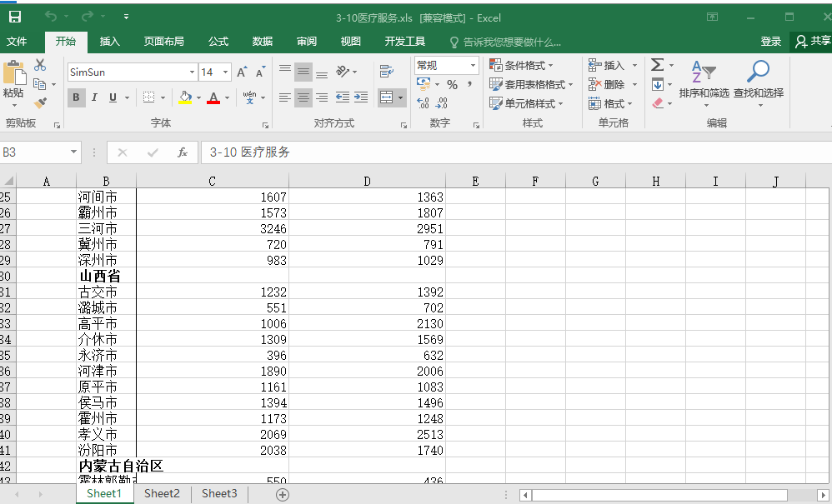This screenshot has width=832, height=504.
Task: Click Decrease Decimal icon
Action: point(442,102)
